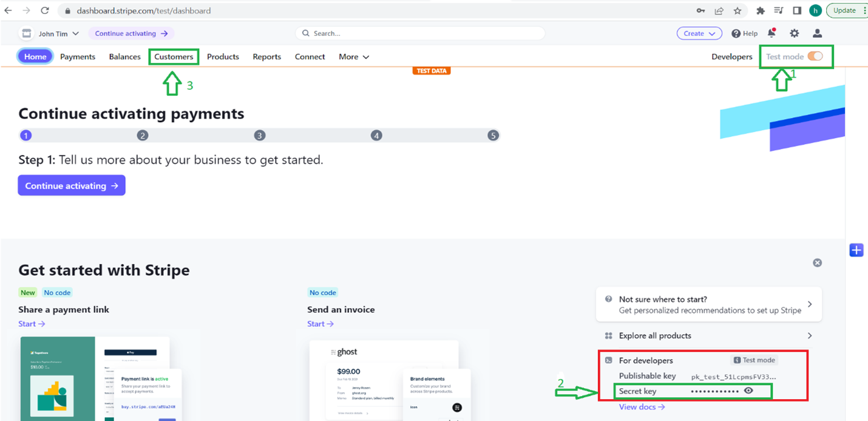Click the store icon next to John Tim
868x421 pixels.
(x=26, y=33)
